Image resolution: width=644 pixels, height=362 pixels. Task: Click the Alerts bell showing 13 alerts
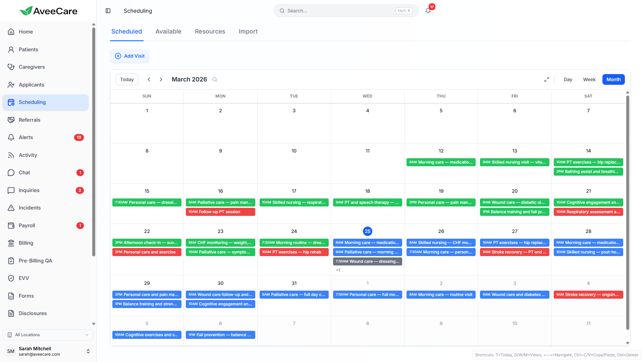(11, 137)
